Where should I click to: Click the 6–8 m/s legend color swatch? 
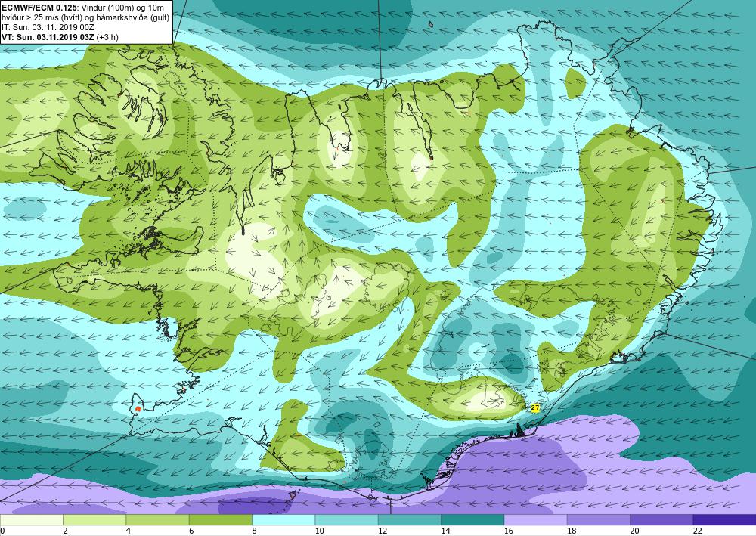[x=220, y=519]
